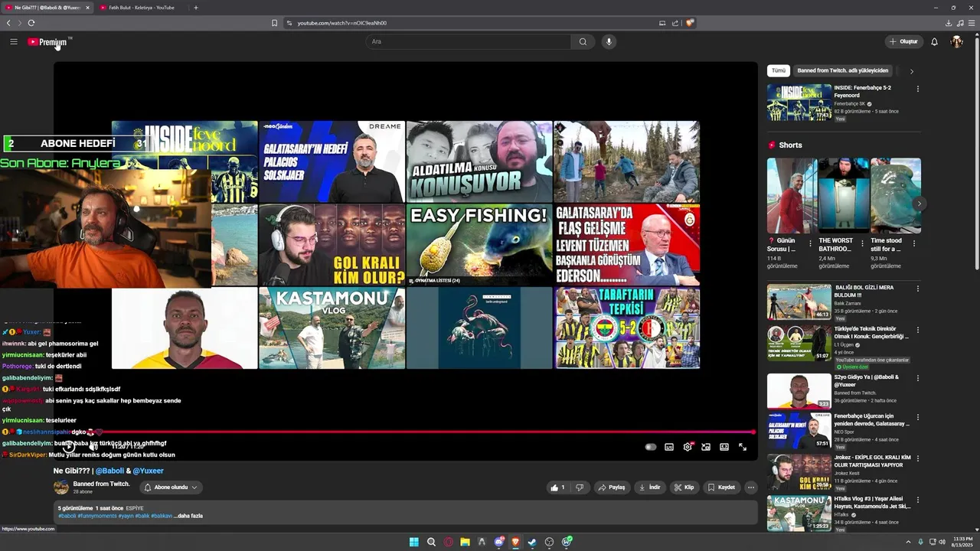
Task: Mute the video volume speaker
Action: (x=93, y=447)
